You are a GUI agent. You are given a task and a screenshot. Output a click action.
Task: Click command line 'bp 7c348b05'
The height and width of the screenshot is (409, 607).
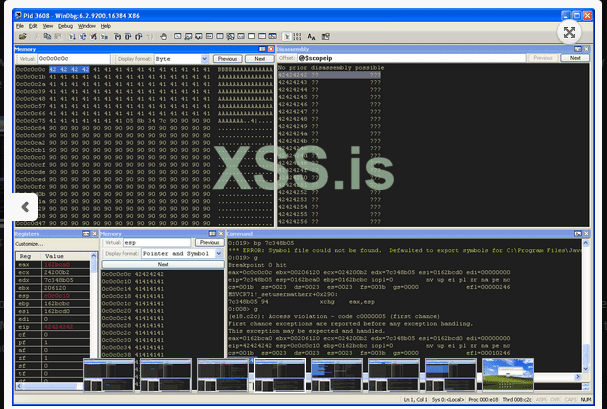pos(273,243)
